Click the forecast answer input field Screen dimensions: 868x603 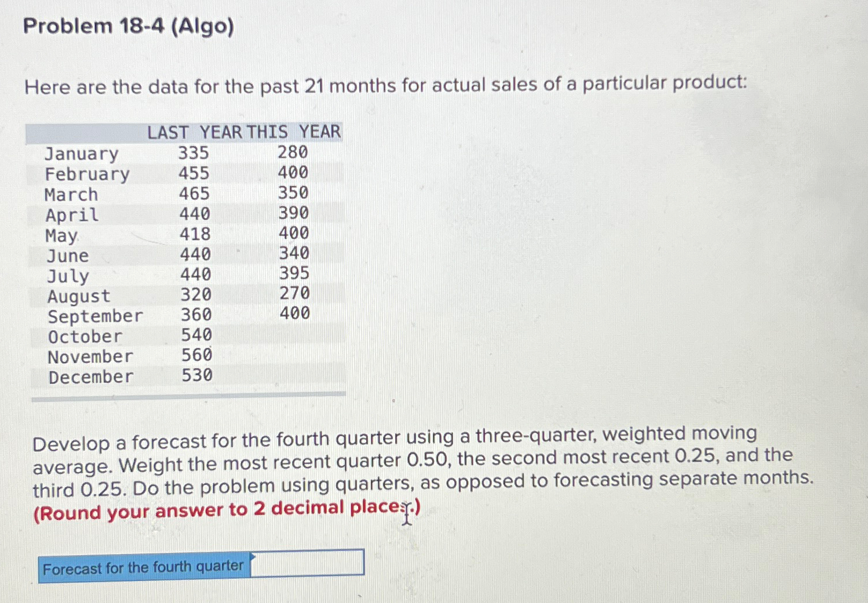click(307, 561)
